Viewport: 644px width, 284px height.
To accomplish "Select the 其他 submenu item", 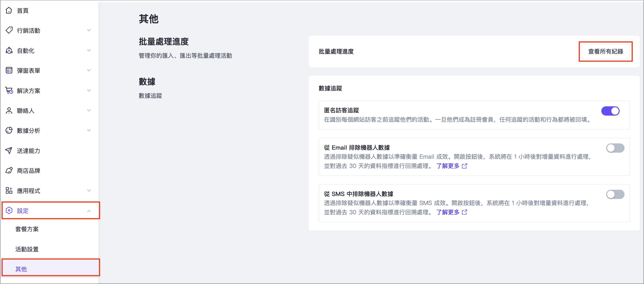I will 21,269.
